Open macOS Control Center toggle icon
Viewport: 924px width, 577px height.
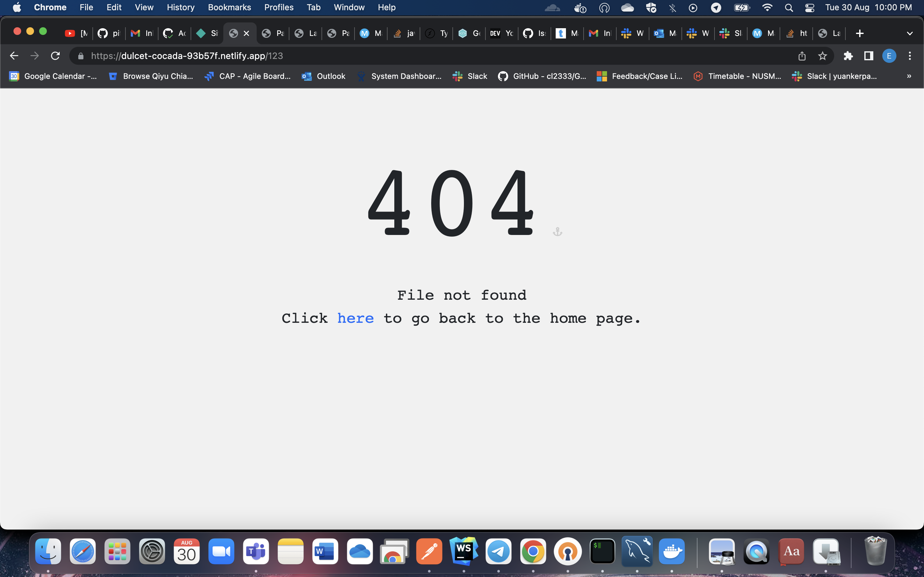coord(809,8)
